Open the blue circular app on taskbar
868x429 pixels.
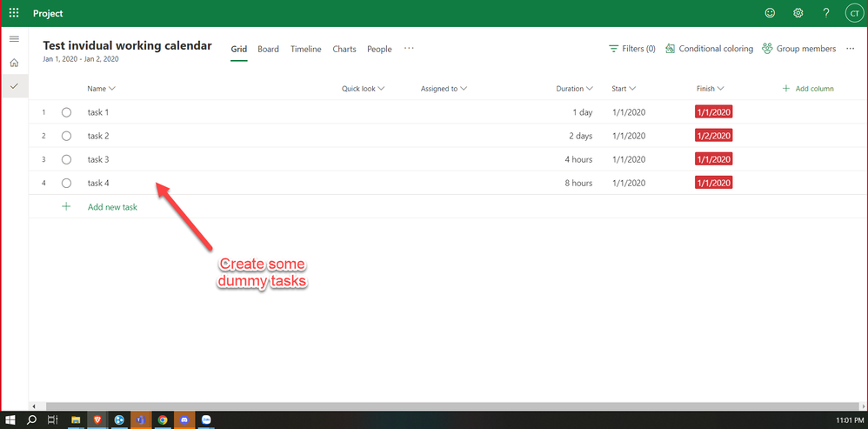[118, 420]
